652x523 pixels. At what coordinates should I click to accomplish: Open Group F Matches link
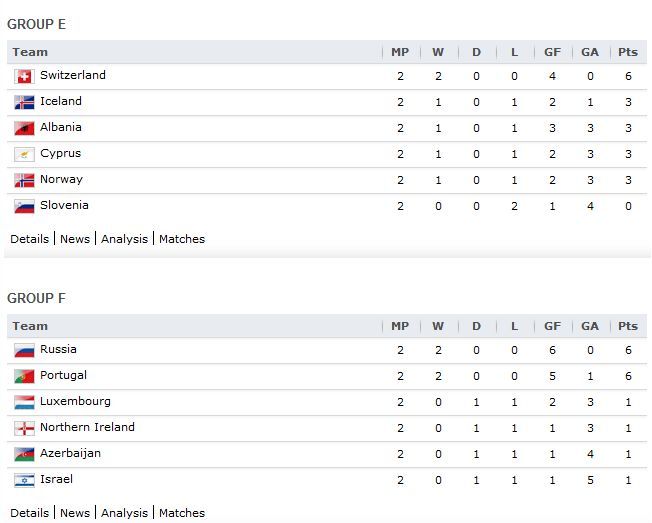182,513
